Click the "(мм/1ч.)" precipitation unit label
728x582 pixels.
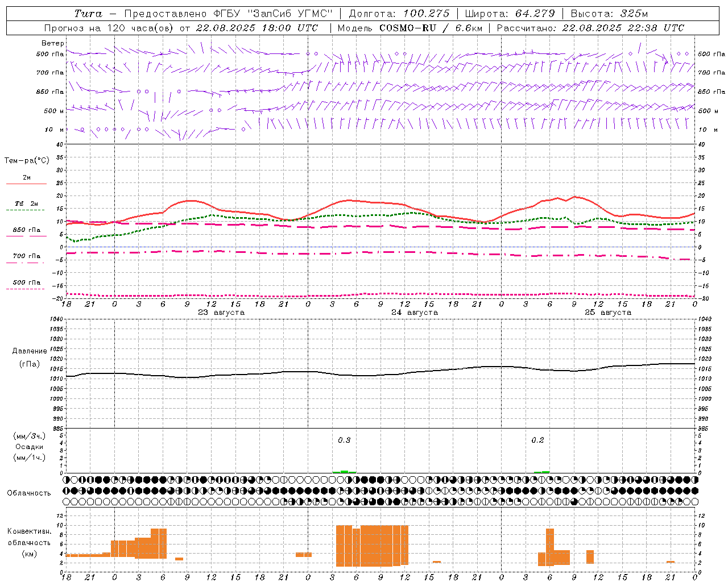tap(30, 458)
